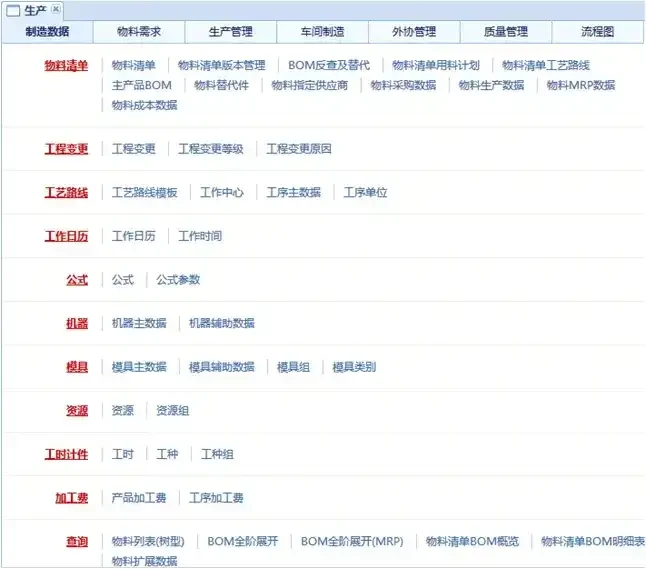Click the red 工程变更 category heading
This screenshot has width=646, height=569.
click(66, 149)
